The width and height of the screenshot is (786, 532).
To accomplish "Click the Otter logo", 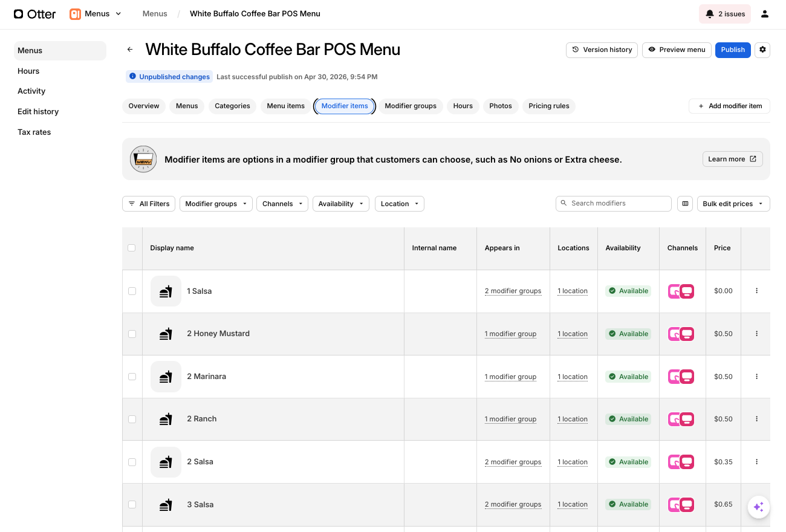I will (34, 14).
